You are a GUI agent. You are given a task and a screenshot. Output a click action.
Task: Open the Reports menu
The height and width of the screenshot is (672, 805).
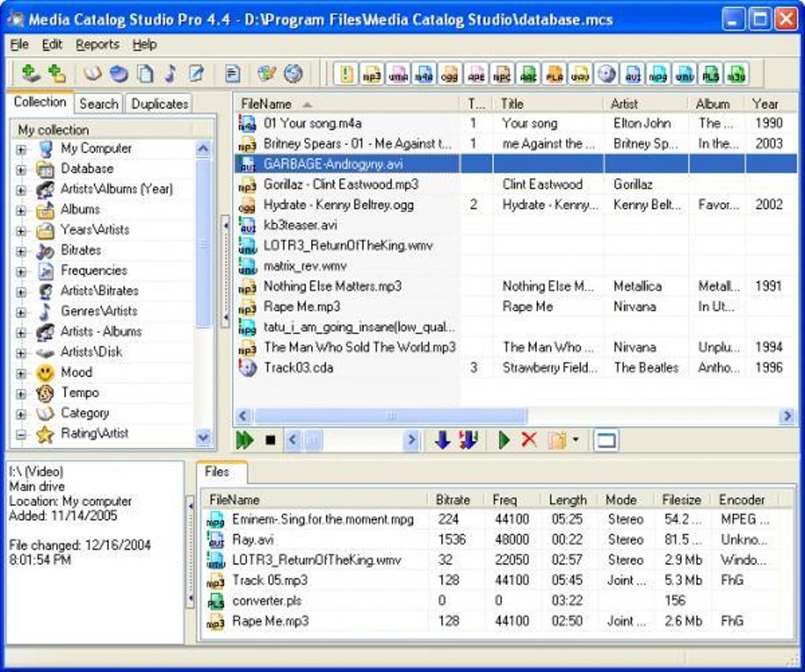(x=97, y=44)
